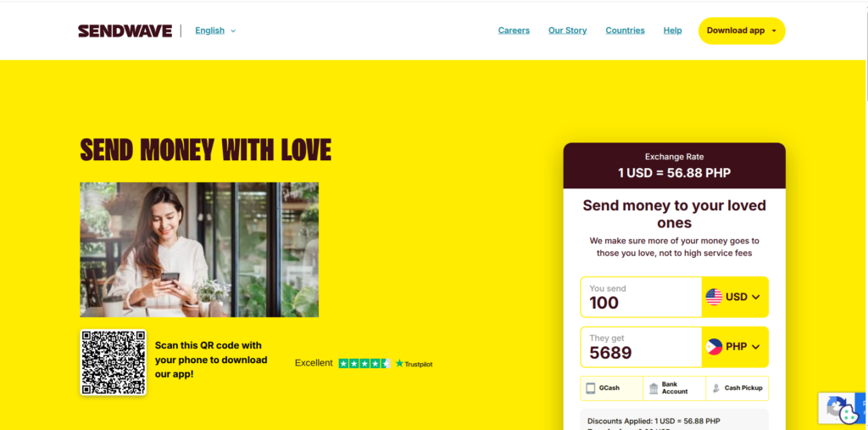
Task: Click the Download app button
Action: (x=742, y=31)
